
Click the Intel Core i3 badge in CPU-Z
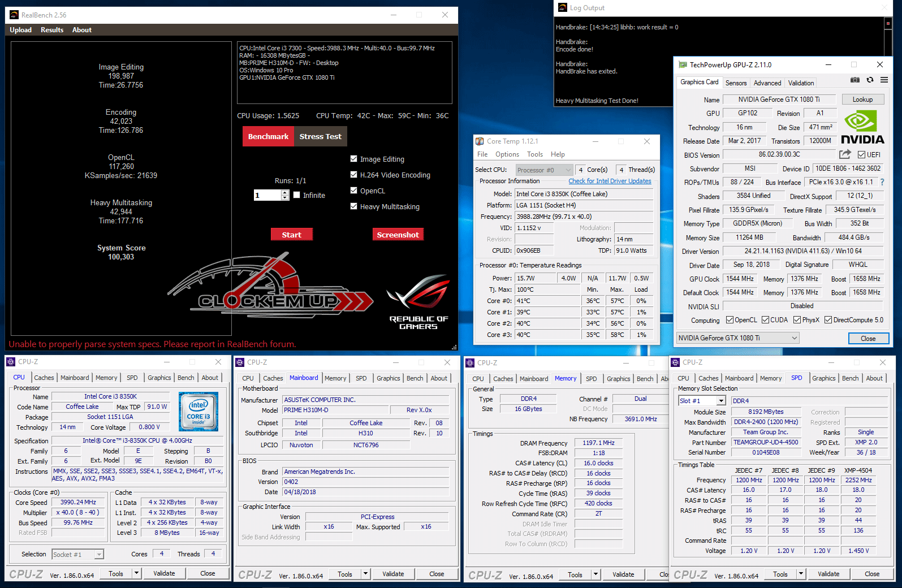coord(198,412)
